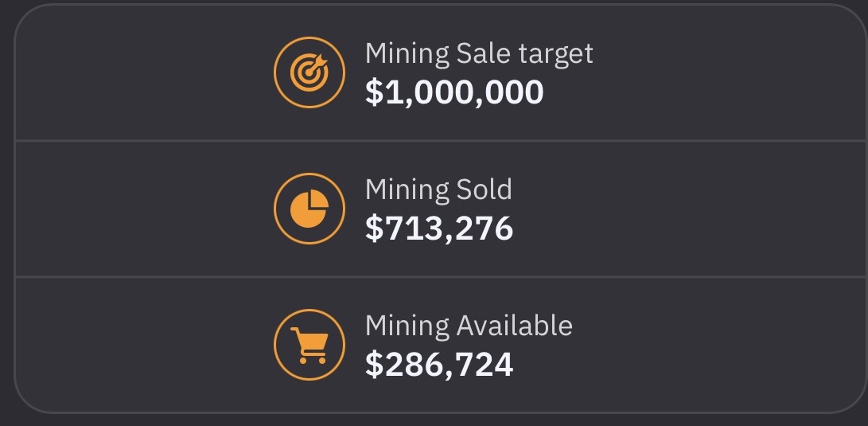
Task: Click the dollar sign of the $1,000,000 value
Action: point(374,92)
